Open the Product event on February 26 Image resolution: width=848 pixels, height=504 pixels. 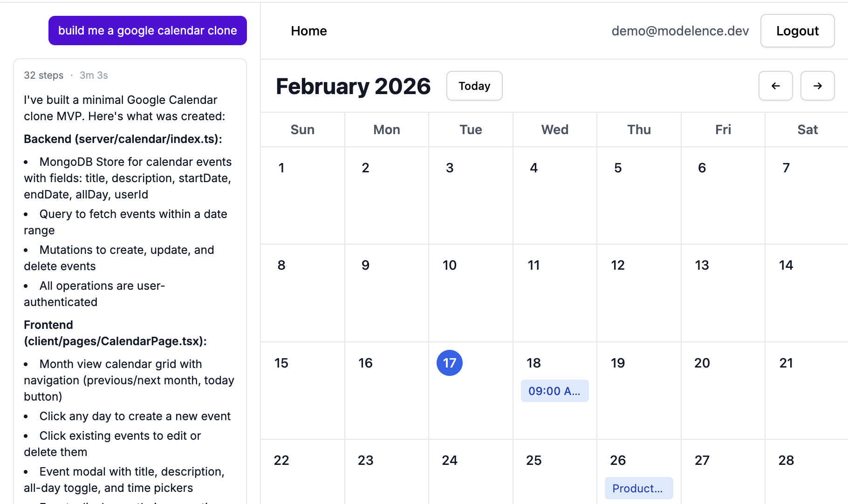638,488
